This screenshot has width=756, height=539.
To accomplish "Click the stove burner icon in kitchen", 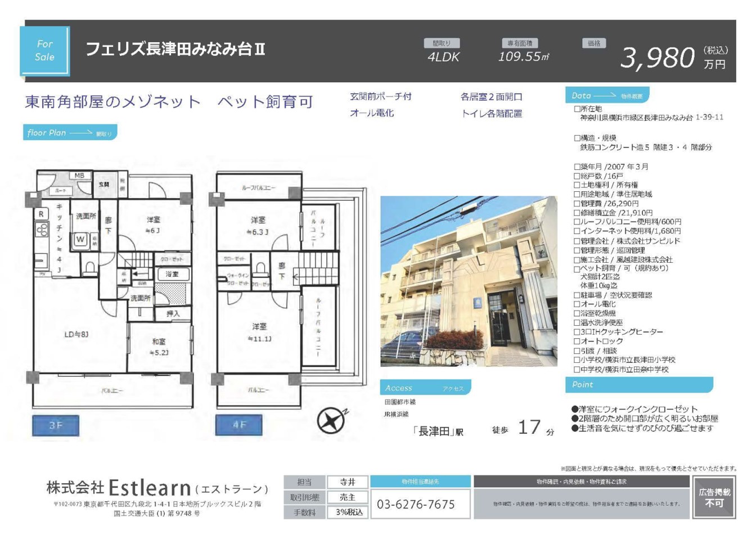I will point(42,230).
